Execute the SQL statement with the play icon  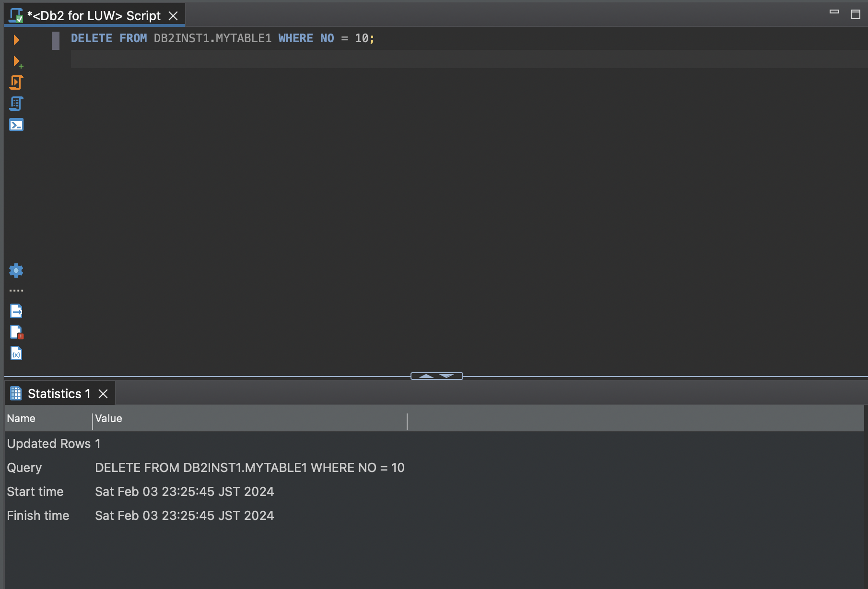coord(16,39)
